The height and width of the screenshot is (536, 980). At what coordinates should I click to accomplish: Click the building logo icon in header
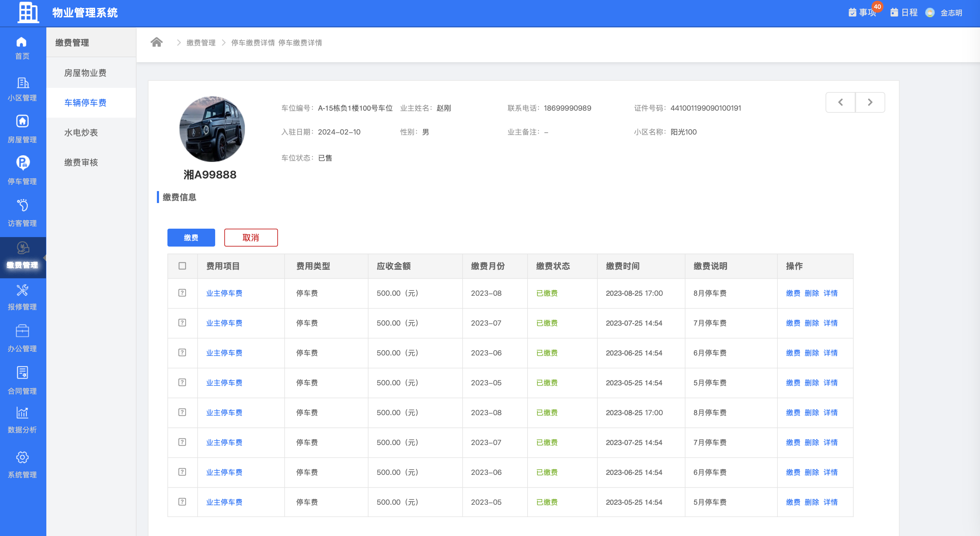(x=28, y=12)
